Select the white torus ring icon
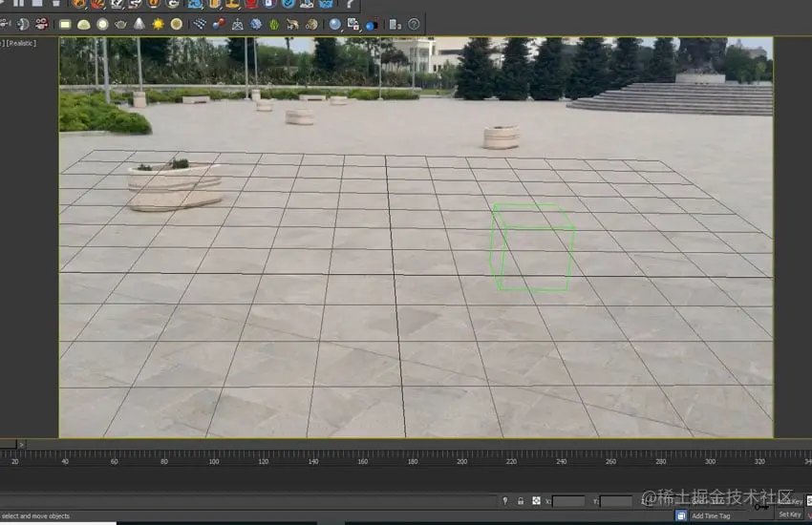The height and width of the screenshot is (525, 812). tap(102, 24)
